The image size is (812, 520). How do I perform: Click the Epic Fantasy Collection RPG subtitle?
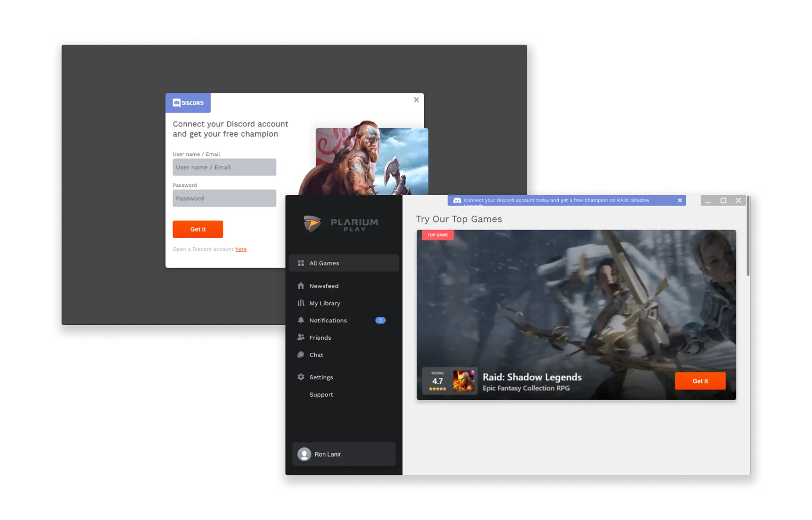pos(526,388)
